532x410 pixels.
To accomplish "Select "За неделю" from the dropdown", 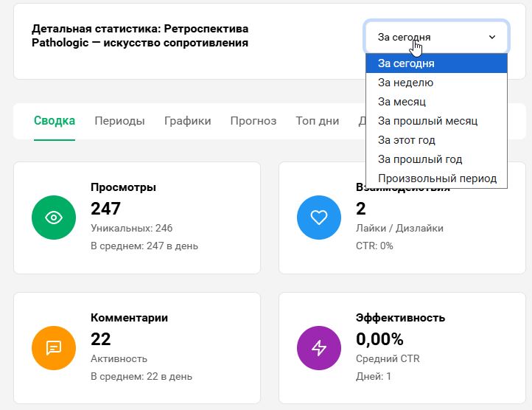I will pyautogui.click(x=405, y=83).
